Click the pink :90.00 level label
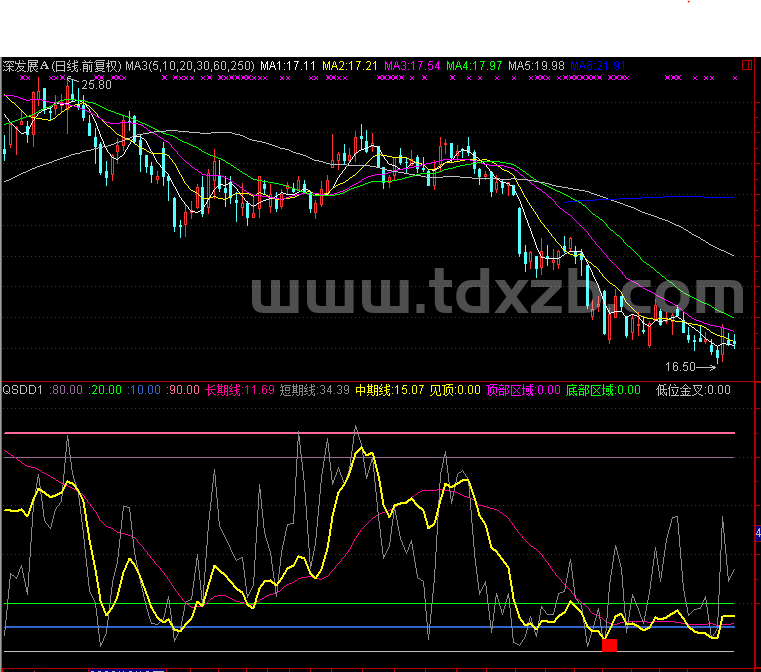The image size is (761, 672). tap(182, 390)
